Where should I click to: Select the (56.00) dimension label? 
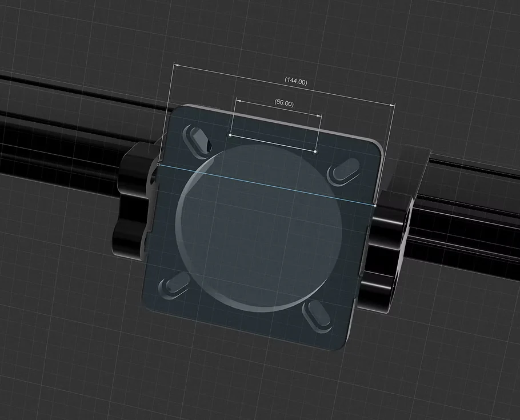click(284, 103)
